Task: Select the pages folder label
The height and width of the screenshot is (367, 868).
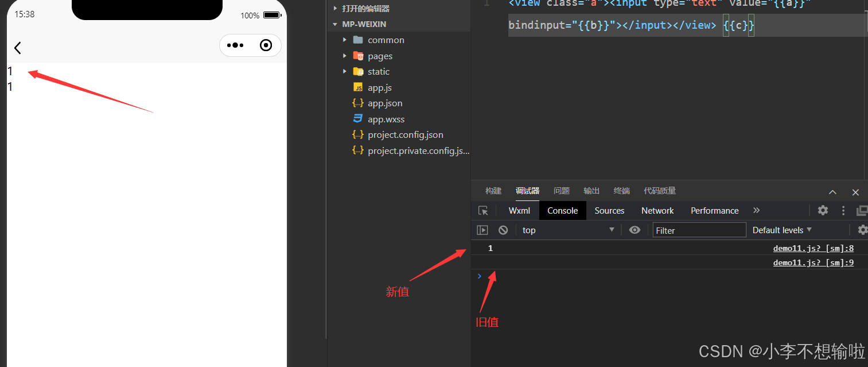Action: pos(380,56)
